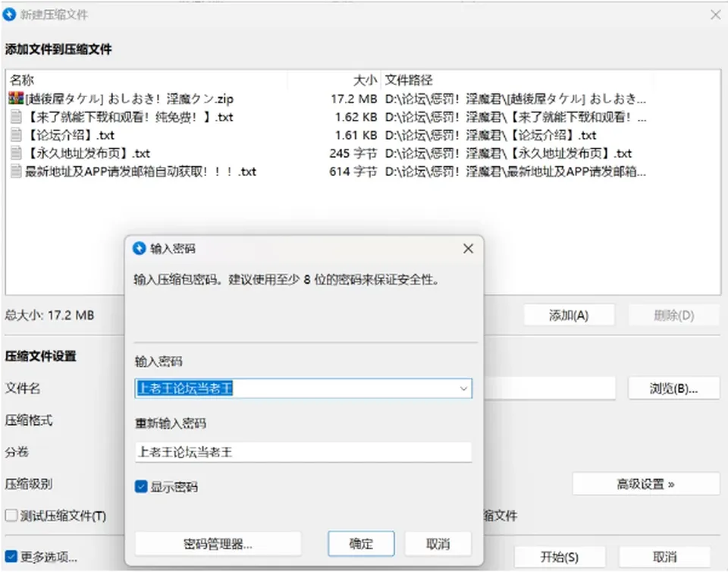Uncheck the 显示密码 checkbox
This screenshot has height=572, width=728.
(x=141, y=486)
